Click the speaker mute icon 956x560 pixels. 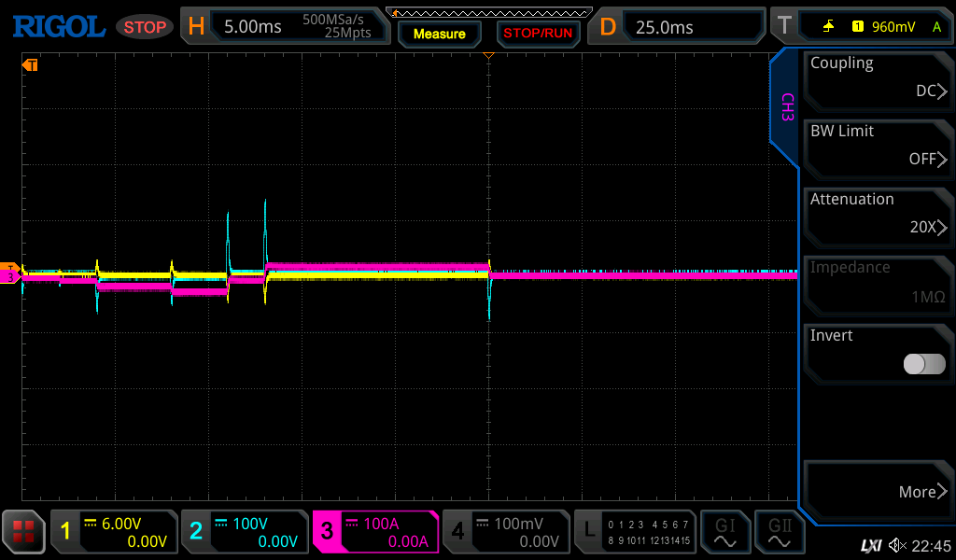pyautogui.click(x=897, y=545)
